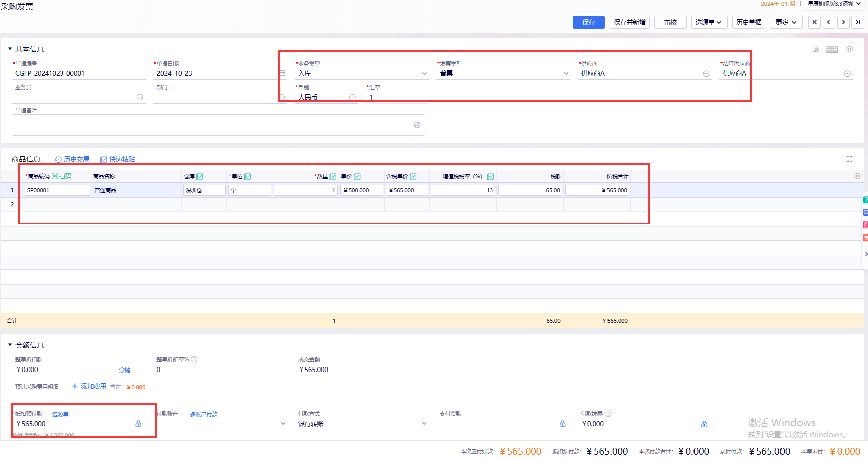
Task: Click the lock icon in 支付货款 field
Action: 562,424
